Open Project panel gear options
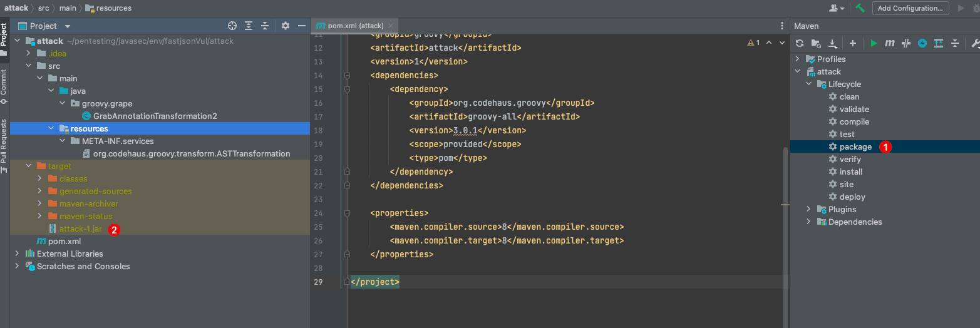 [286, 26]
